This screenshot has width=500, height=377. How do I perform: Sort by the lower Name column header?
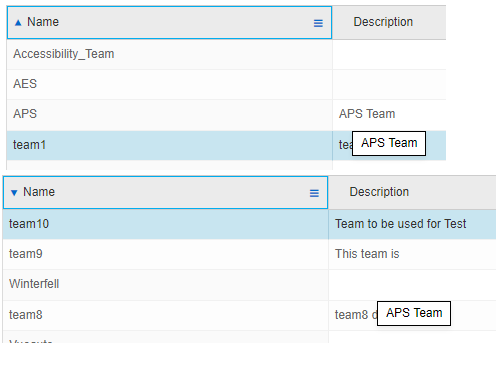coord(165,193)
